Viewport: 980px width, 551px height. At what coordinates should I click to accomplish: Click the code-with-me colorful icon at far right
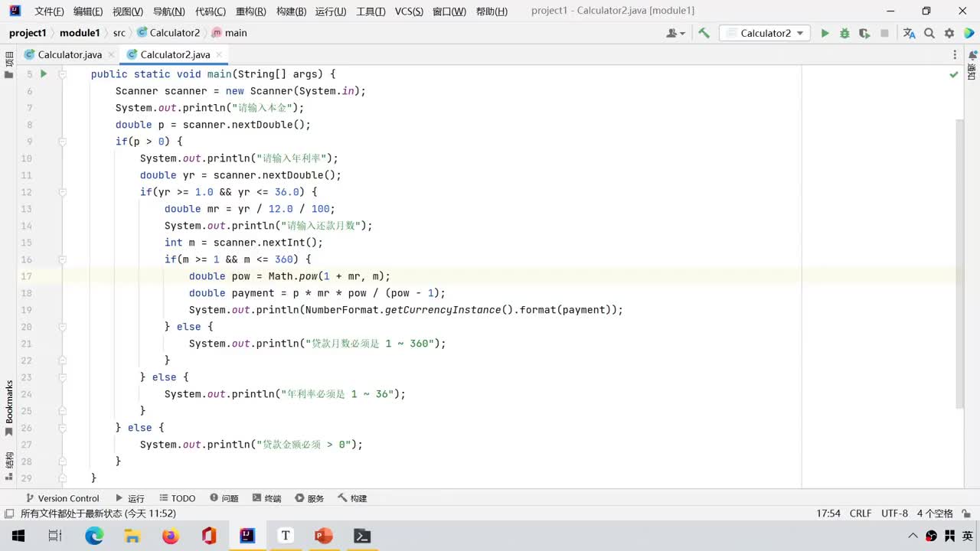tap(969, 33)
